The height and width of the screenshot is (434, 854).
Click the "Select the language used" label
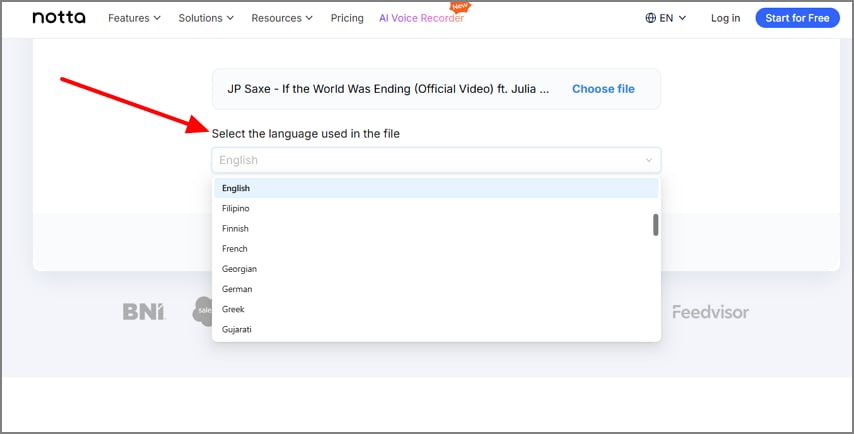[x=306, y=133]
